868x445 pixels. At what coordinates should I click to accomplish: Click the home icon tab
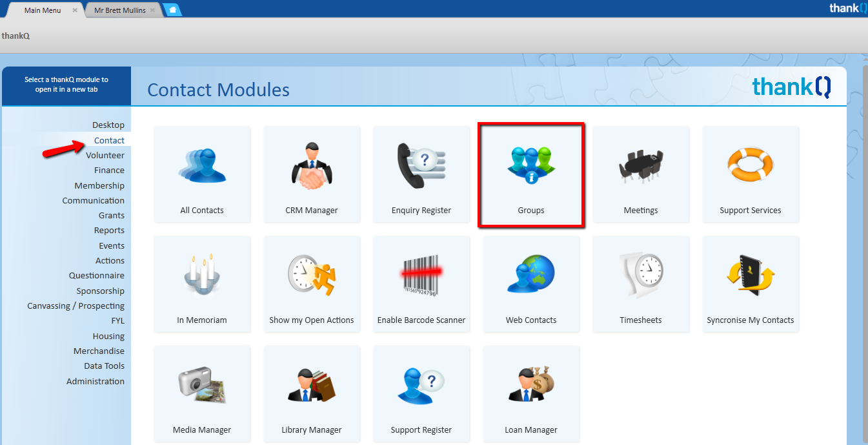tap(172, 10)
